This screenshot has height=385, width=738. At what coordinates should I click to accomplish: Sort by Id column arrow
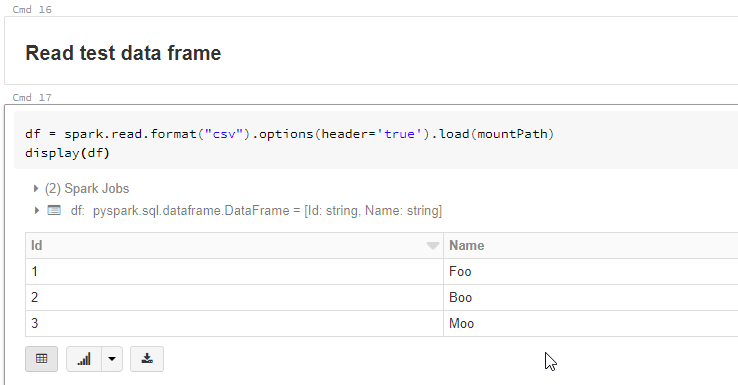(433, 246)
